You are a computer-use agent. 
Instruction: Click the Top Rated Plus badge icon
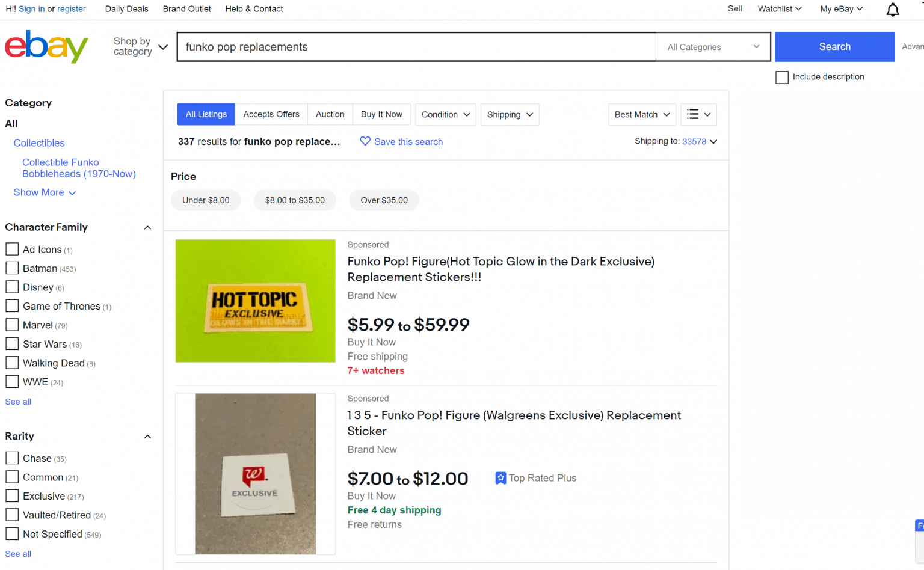(500, 478)
